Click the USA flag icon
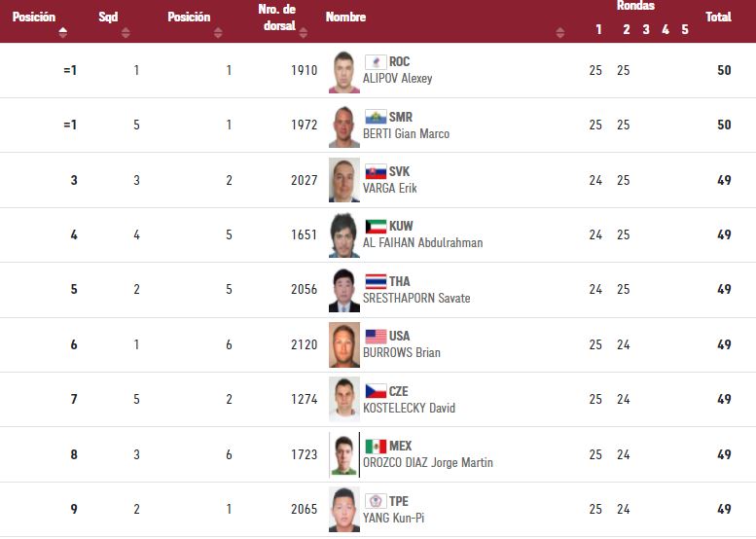756x539 pixels. pyautogui.click(x=375, y=337)
